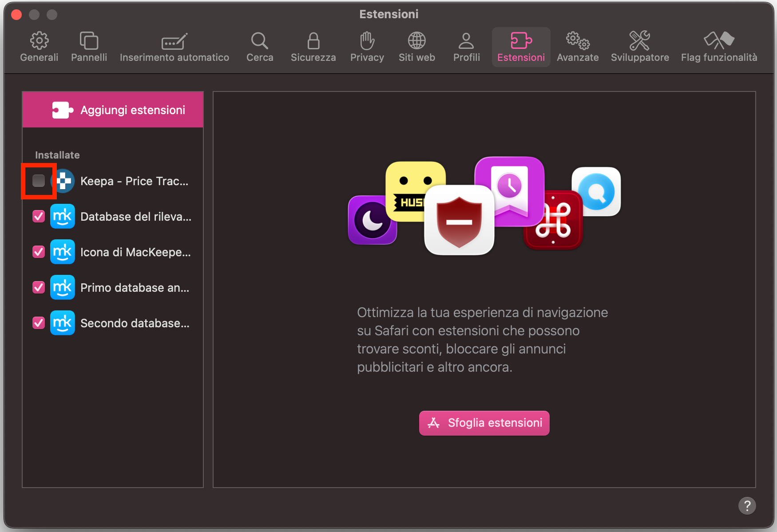Image resolution: width=777 pixels, height=532 pixels.
Task: Select the Primo database an... row
Action: (x=113, y=287)
